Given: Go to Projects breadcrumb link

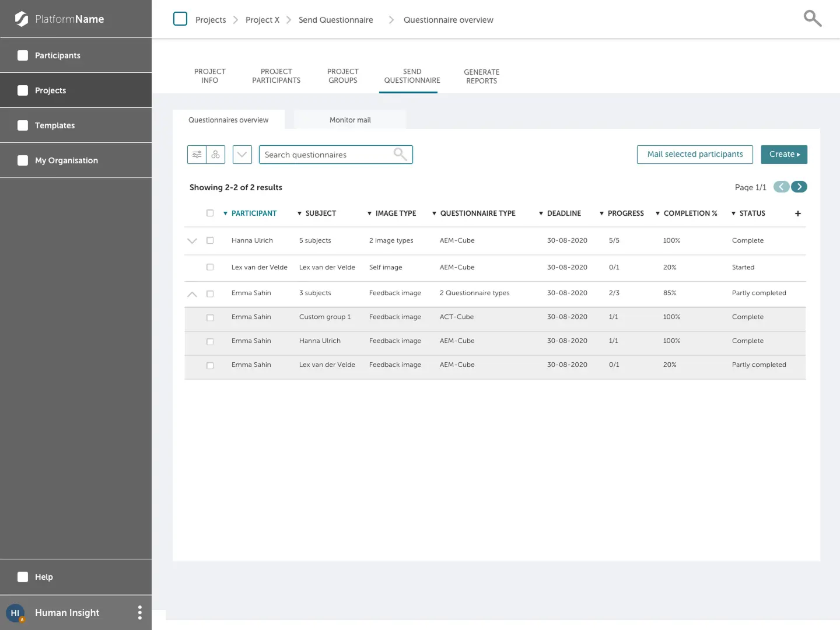Looking at the screenshot, I should tap(211, 20).
